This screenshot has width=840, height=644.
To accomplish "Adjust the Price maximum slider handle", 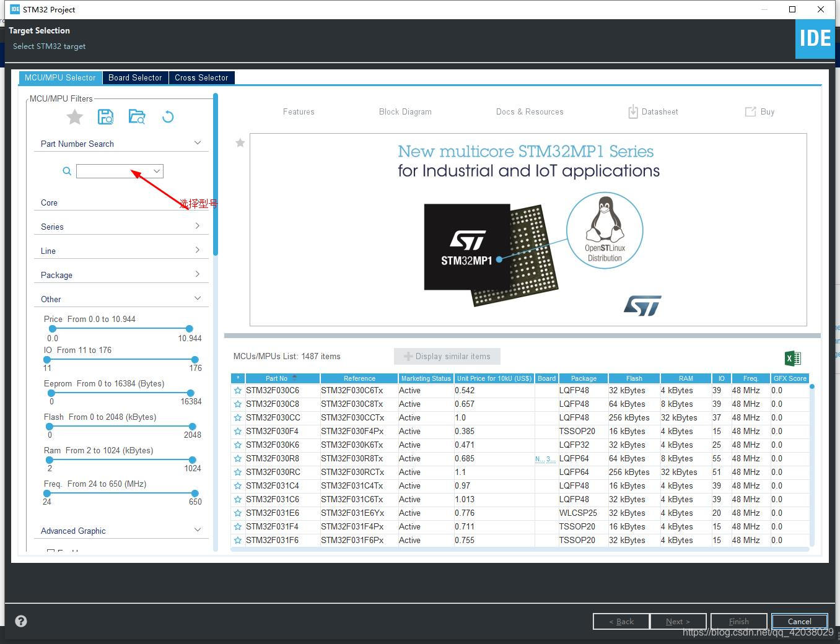I will 189,329.
